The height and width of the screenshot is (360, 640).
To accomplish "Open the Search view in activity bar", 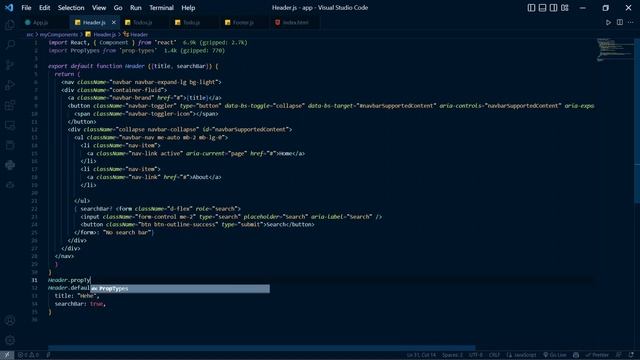I will pyautogui.click(x=10, y=45).
